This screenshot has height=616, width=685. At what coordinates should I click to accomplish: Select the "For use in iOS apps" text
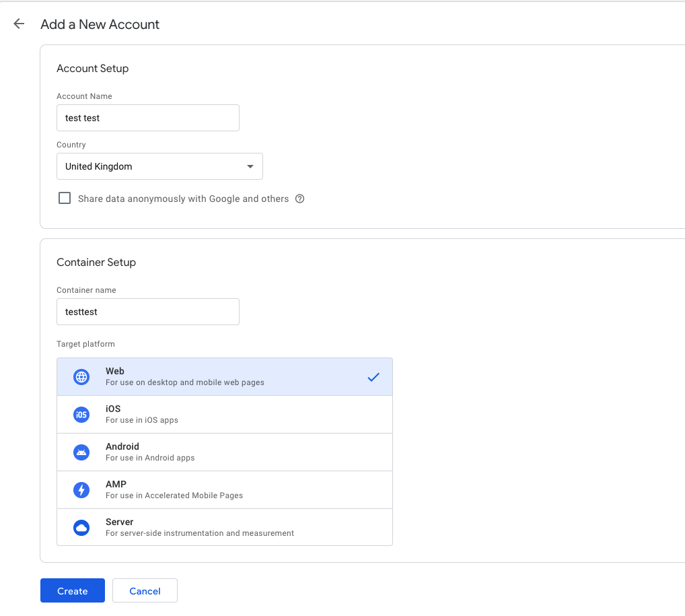(142, 420)
